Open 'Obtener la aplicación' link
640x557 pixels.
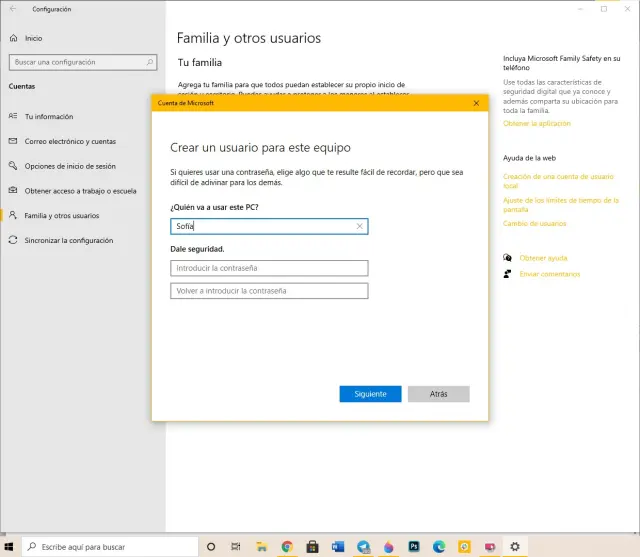(537, 123)
